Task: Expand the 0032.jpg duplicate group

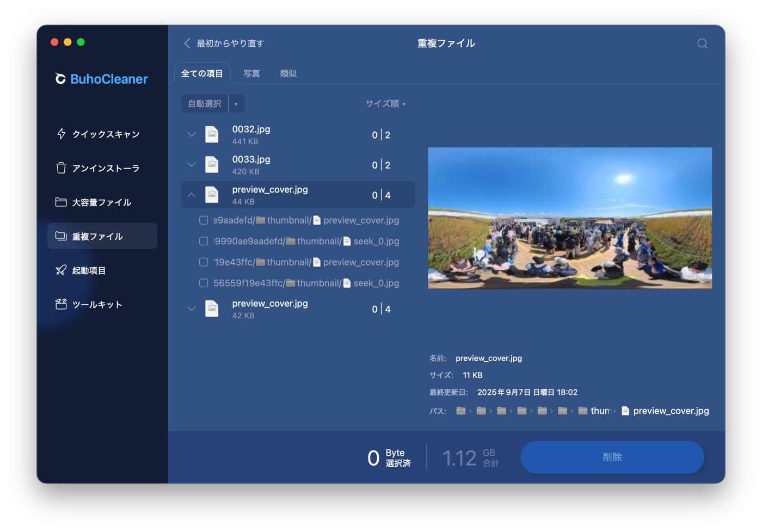Action: pos(191,134)
